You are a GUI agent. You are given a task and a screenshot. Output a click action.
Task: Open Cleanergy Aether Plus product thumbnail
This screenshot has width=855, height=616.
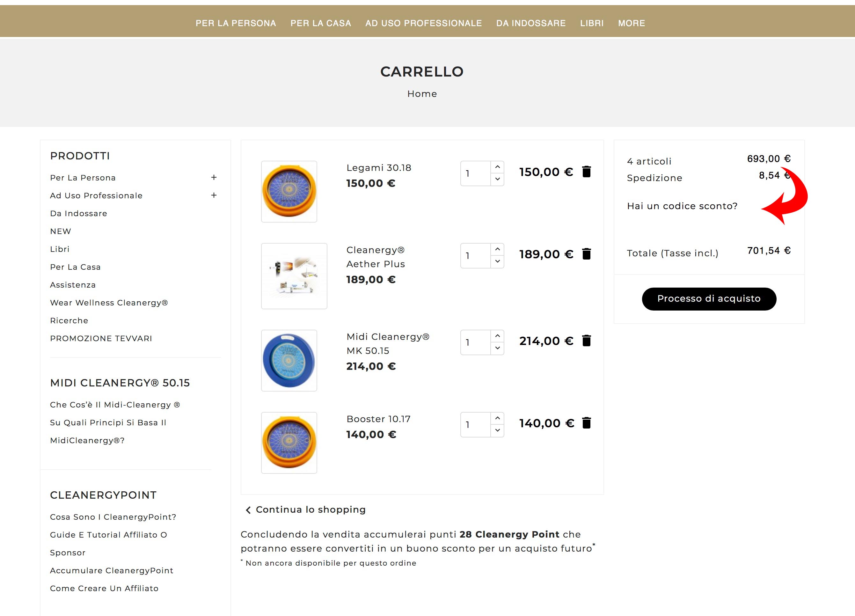(294, 276)
